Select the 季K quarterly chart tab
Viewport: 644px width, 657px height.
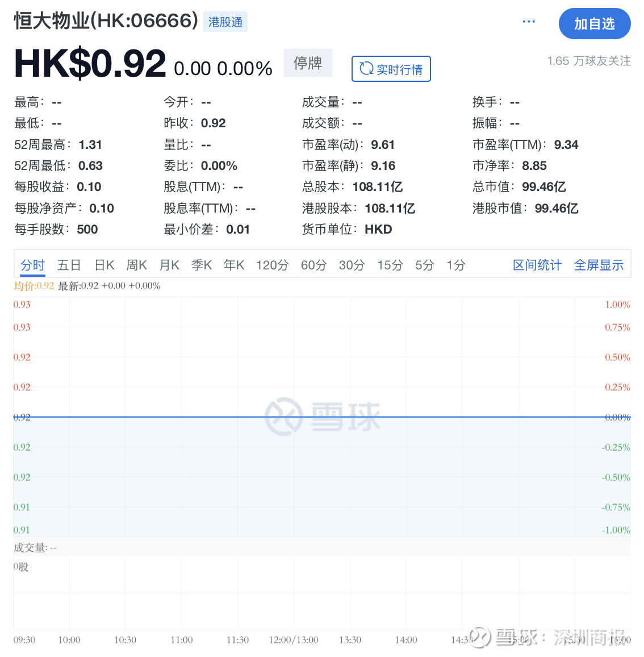[202, 265]
